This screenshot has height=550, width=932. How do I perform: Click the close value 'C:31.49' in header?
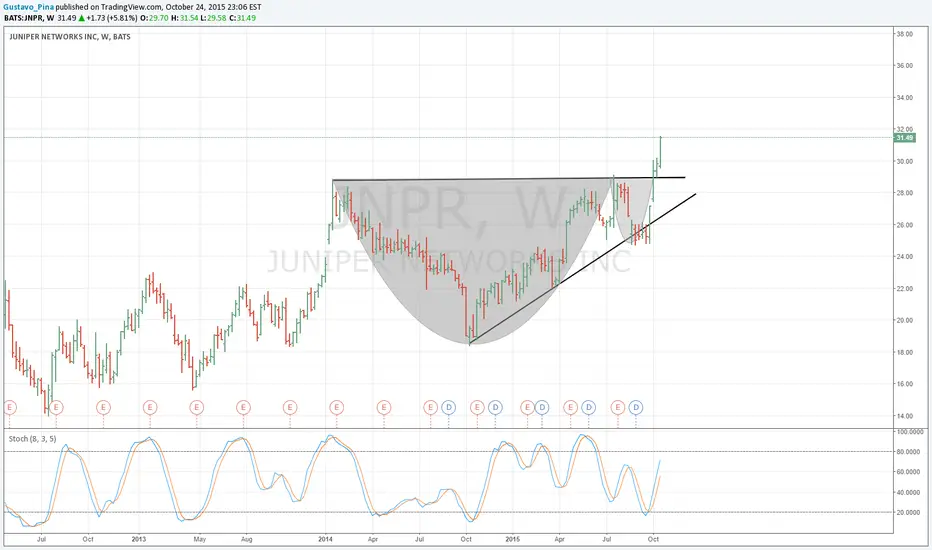point(242,18)
